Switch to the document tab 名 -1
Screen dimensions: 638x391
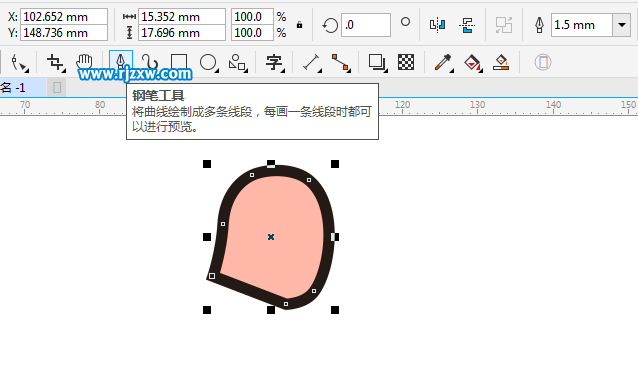pyautogui.click(x=23, y=87)
